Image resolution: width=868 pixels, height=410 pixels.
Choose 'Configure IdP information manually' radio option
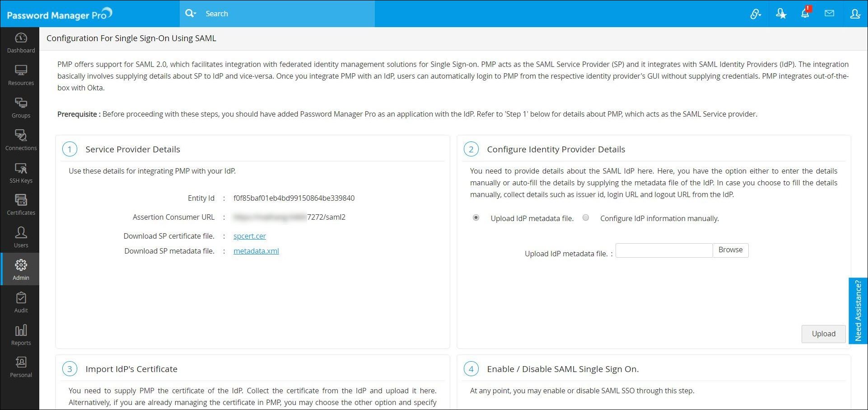(586, 218)
